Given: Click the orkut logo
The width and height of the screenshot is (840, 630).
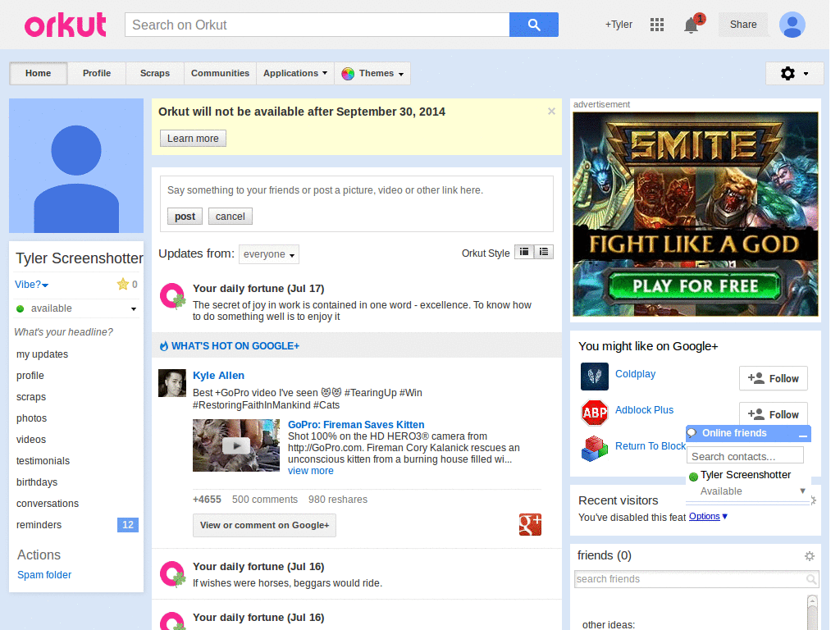Looking at the screenshot, I should [x=65, y=25].
